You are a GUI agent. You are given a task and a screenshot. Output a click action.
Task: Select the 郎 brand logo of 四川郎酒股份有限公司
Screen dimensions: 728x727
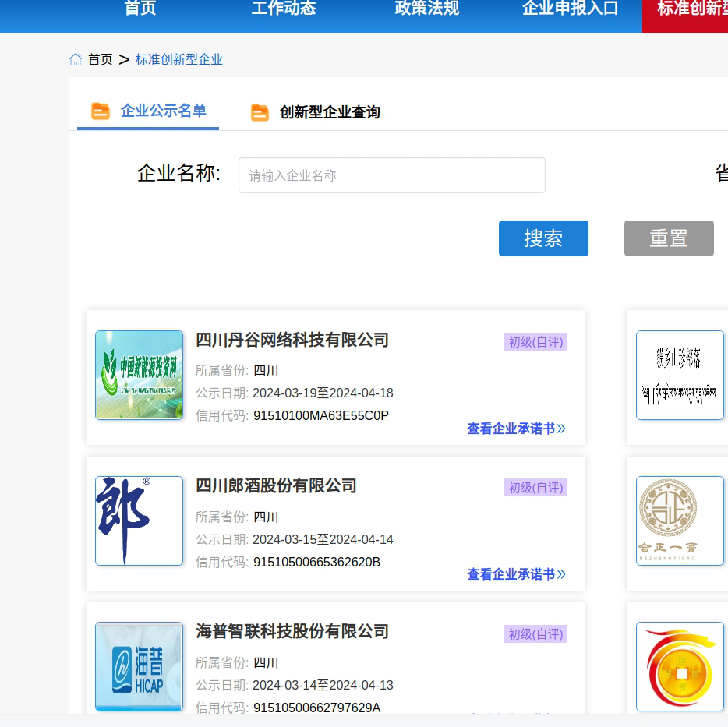coord(139,521)
